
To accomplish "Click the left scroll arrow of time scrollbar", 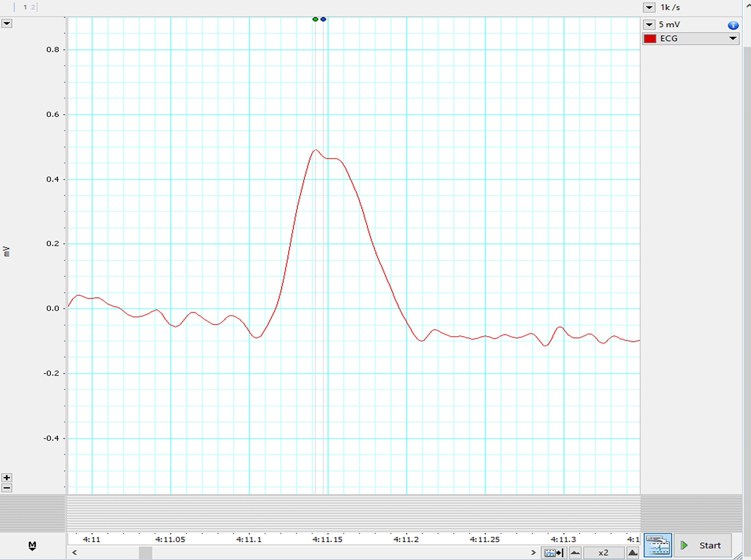I will pos(74,552).
